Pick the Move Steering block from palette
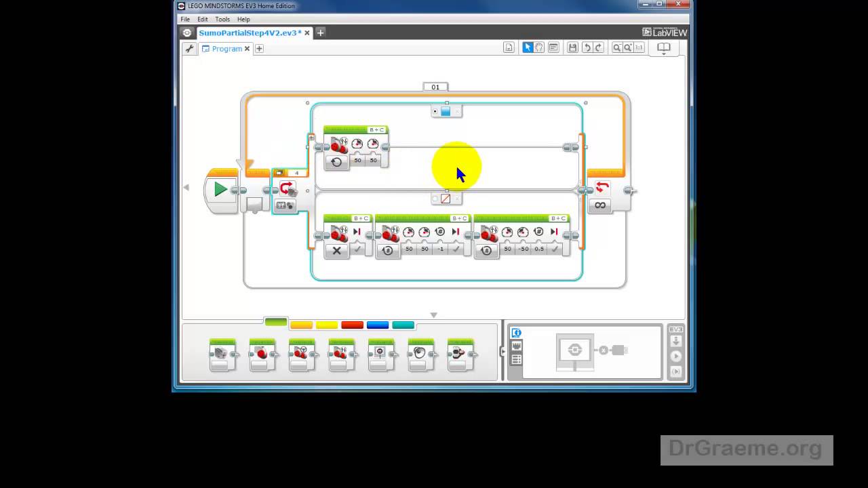Screen dimensions: 868x488 click(x=302, y=354)
